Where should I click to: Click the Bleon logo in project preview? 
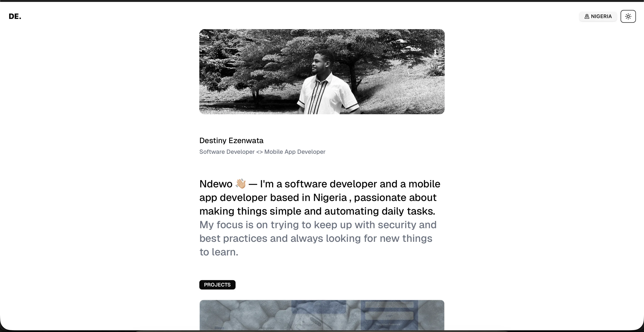pos(219,328)
